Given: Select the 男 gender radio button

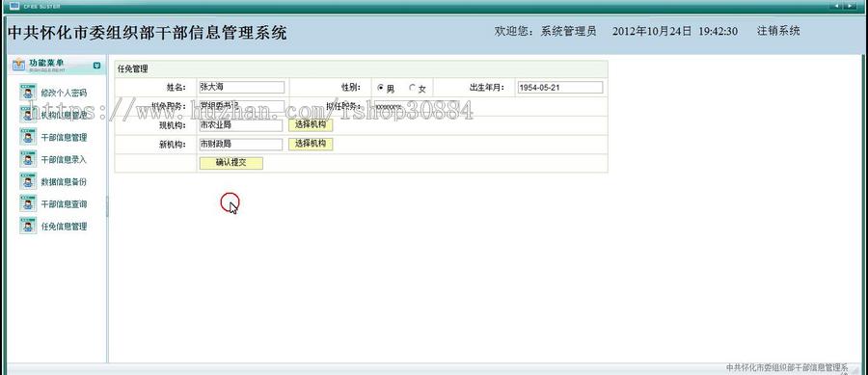Looking at the screenshot, I should click(380, 88).
